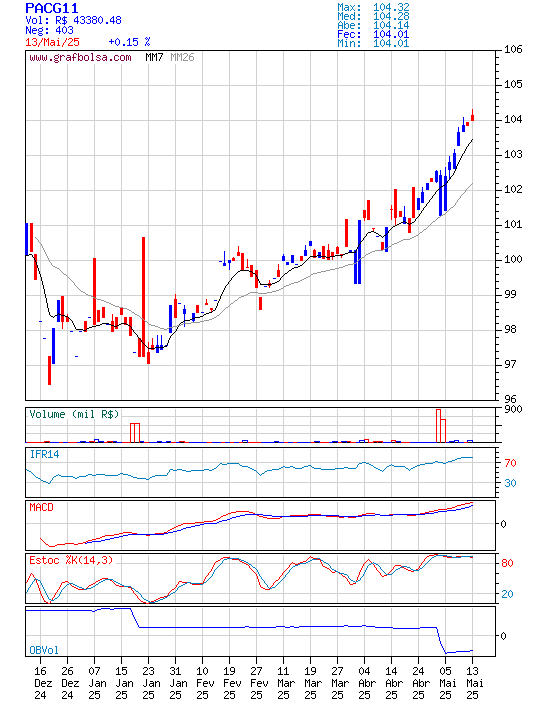This screenshot has height=720, width=545.
Task: Select the MM26 moving average legend
Action: [182, 57]
